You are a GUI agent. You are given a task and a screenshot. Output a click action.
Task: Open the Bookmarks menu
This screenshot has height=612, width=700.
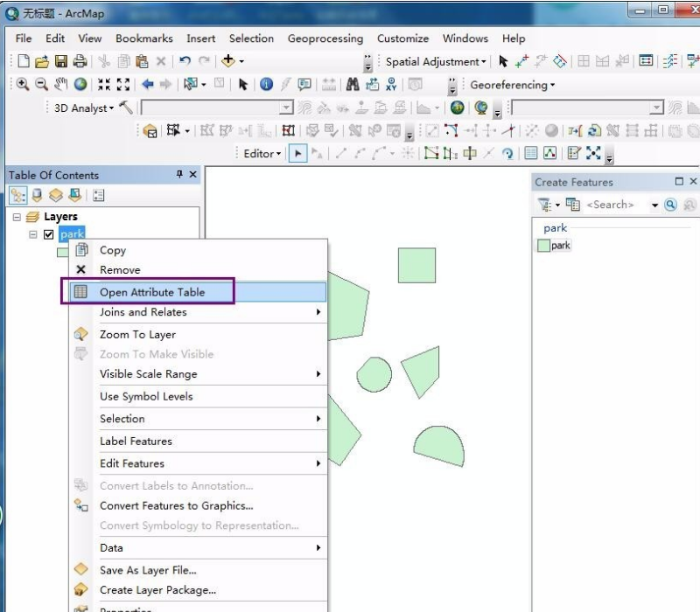tap(144, 38)
